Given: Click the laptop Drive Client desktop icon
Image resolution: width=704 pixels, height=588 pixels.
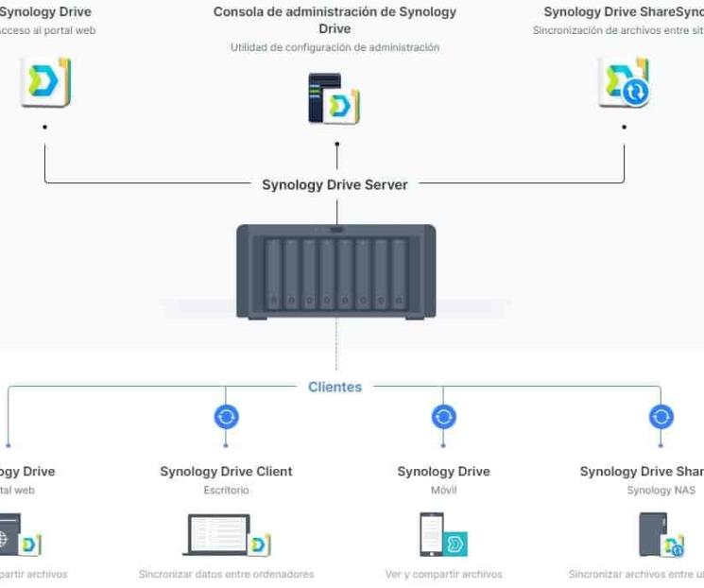Looking at the screenshot, I should [226, 534].
